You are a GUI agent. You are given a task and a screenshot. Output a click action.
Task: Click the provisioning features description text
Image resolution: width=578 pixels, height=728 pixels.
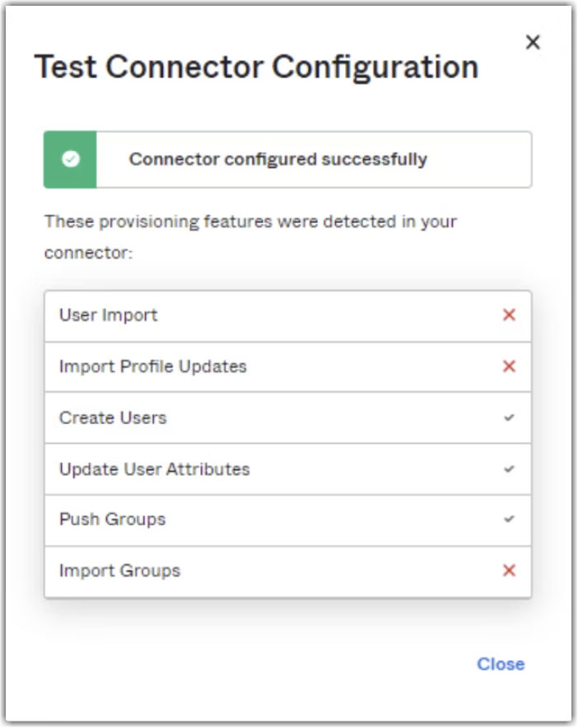point(250,237)
